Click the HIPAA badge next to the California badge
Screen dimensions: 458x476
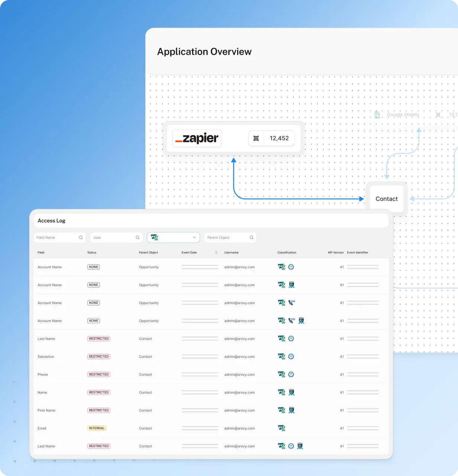(301, 321)
